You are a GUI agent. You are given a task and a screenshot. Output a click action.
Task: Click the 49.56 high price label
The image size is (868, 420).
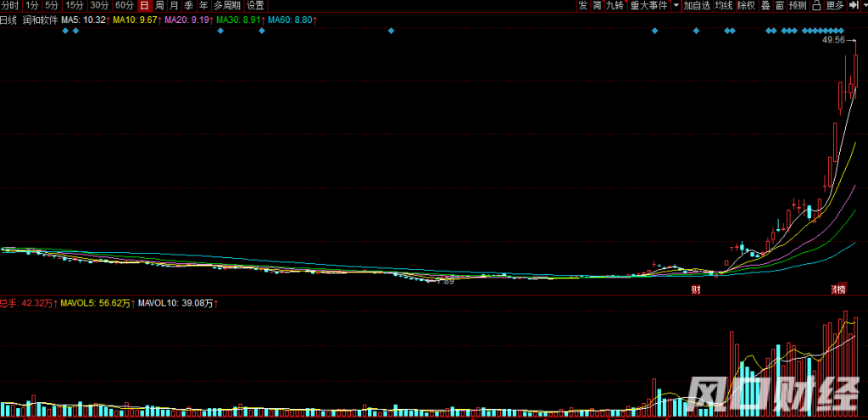(x=834, y=40)
